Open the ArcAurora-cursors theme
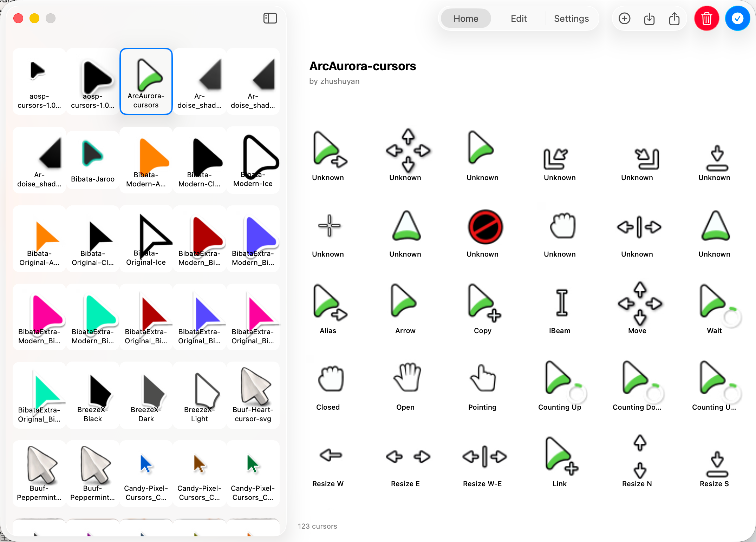 [146, 81]
